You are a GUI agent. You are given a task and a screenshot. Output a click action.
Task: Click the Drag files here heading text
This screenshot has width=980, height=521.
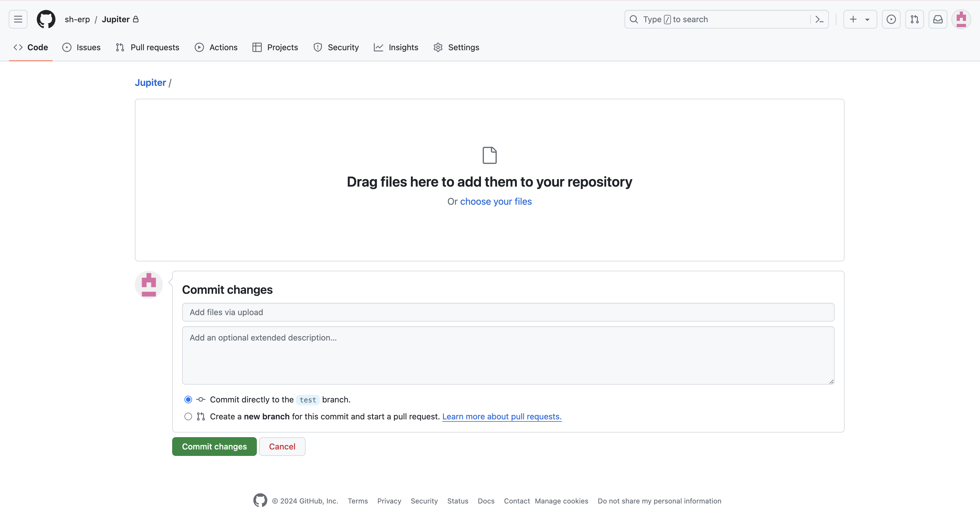490,182
